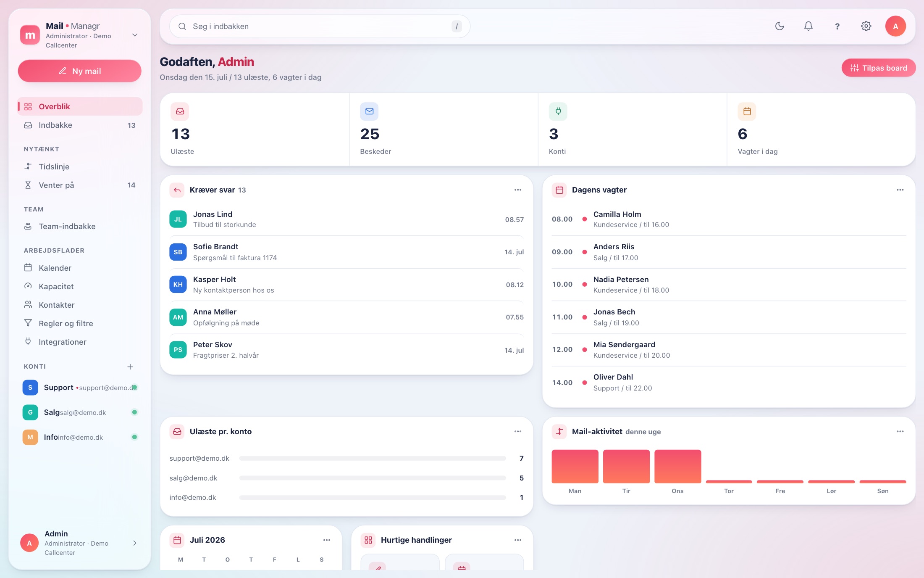
Task: Click the Beskeder envelope stat icon
Action: (x=369, y=111)
